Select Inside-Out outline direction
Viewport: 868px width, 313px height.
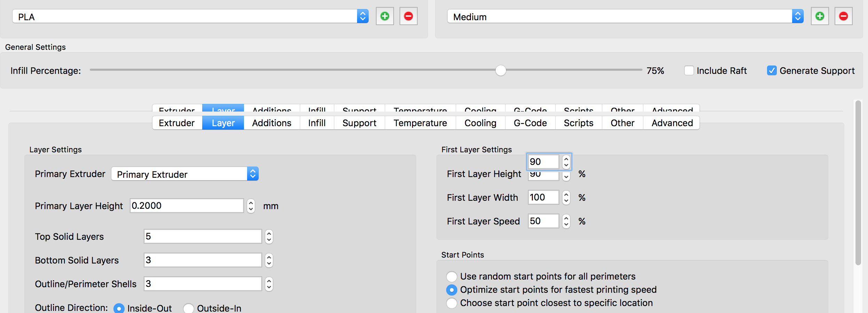[x=119, y=308]
